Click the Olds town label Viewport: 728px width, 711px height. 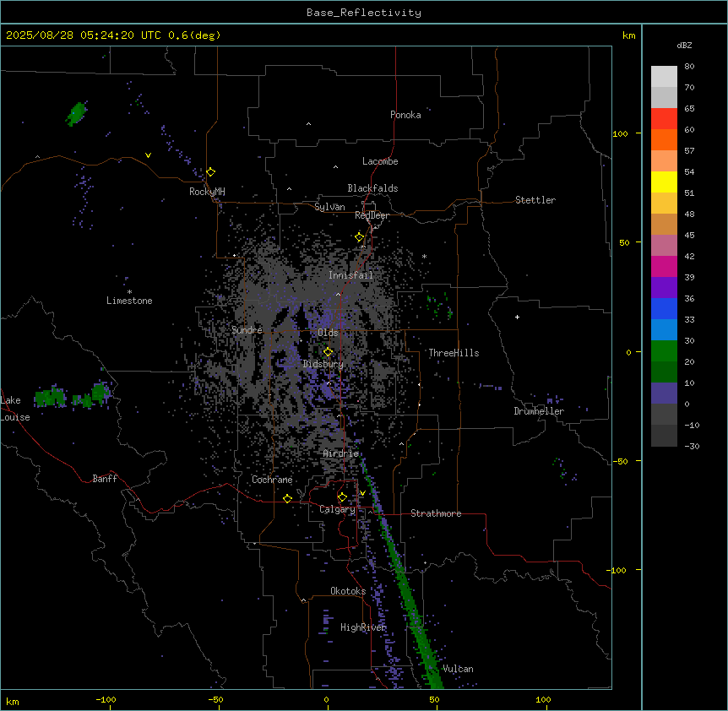click(328, 333)
